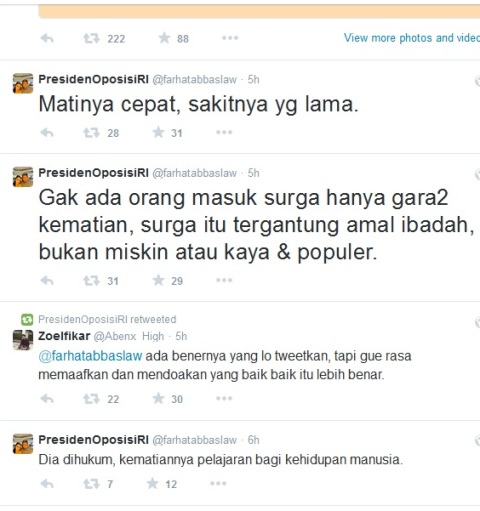Reply to Zoelfikar's tweet
This screenshot has width=480, height=511.
coord(47,399)
